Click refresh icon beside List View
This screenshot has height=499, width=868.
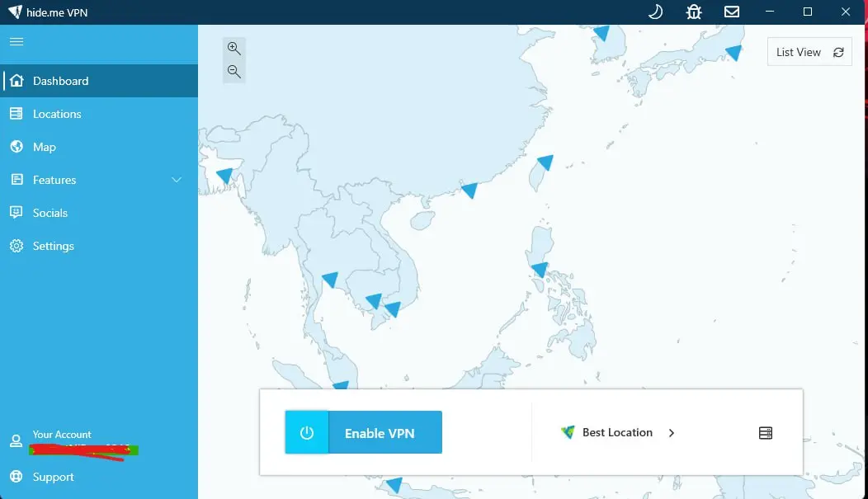838,52
